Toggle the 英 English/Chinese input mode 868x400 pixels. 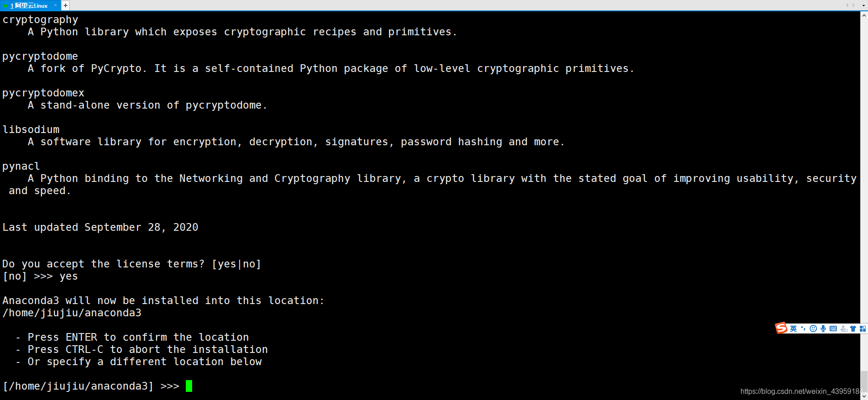tap(793, 329)
